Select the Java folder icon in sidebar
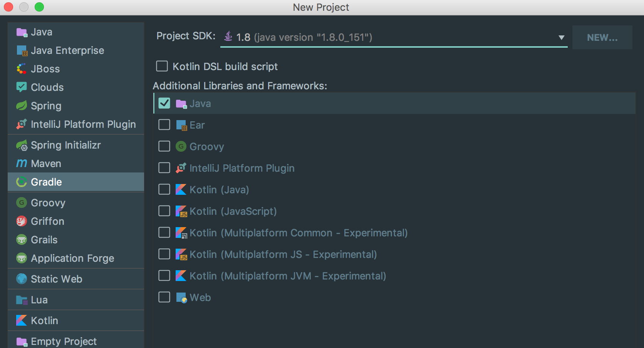Image resolution: width=644 pixels, height=348 pixels. (x=22, y=32)
